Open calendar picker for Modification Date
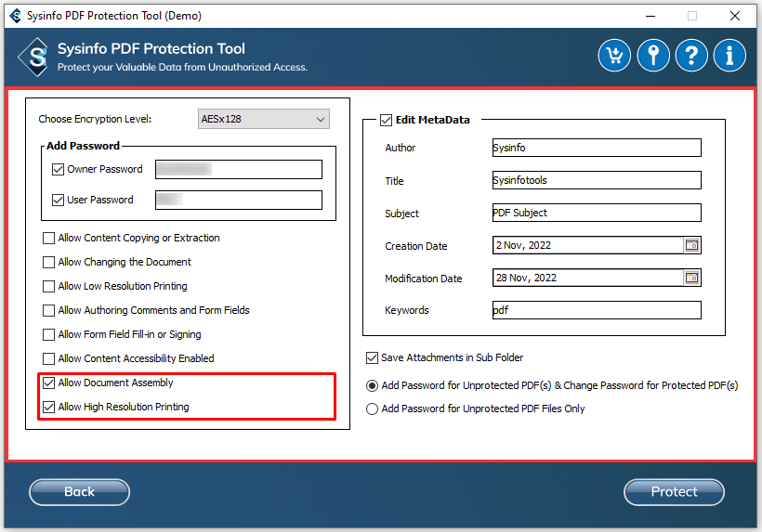 [x=692, y=278]
